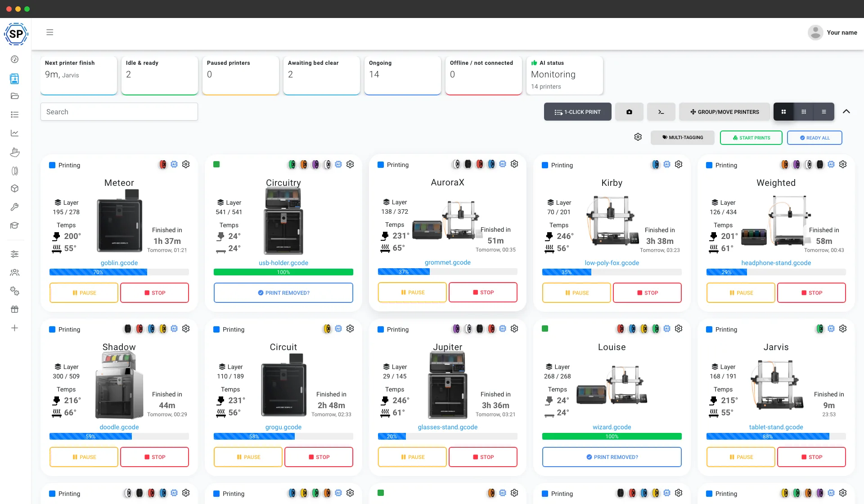Screen dimensions: 864x504
Task: Switch to large grid view
Action: (x=783, y=112)
